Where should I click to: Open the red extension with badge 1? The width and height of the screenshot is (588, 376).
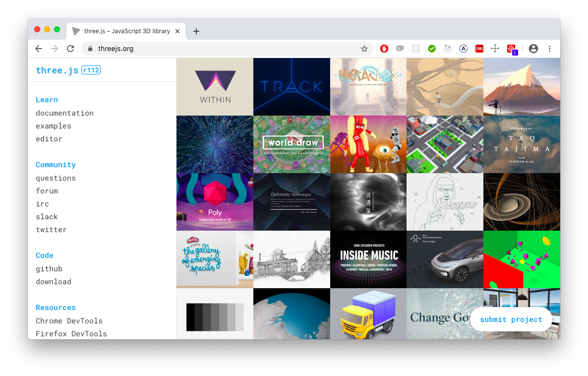click(512, 49)
